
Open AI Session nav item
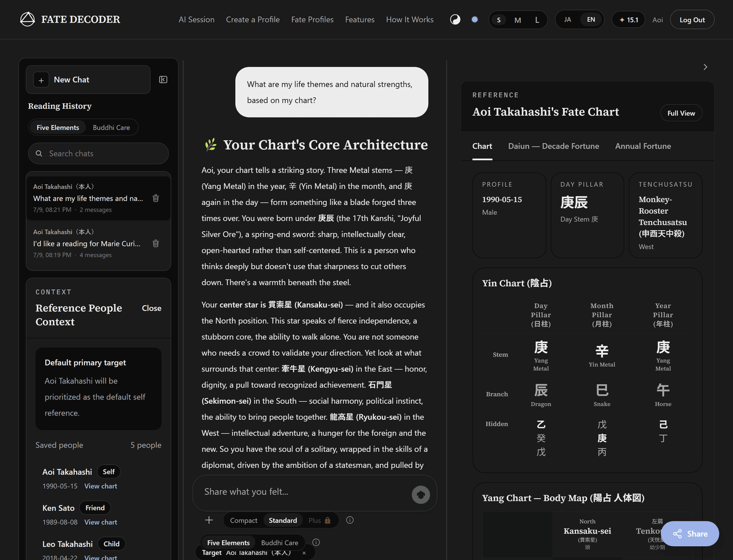coord(196,19)
